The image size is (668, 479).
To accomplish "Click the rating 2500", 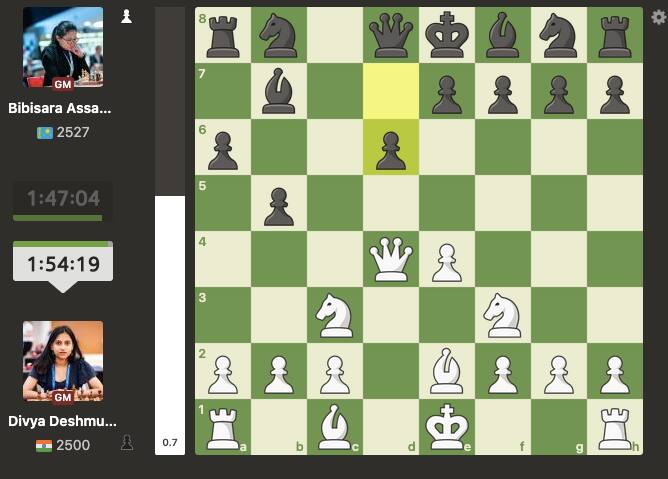I will pos(73,445).
